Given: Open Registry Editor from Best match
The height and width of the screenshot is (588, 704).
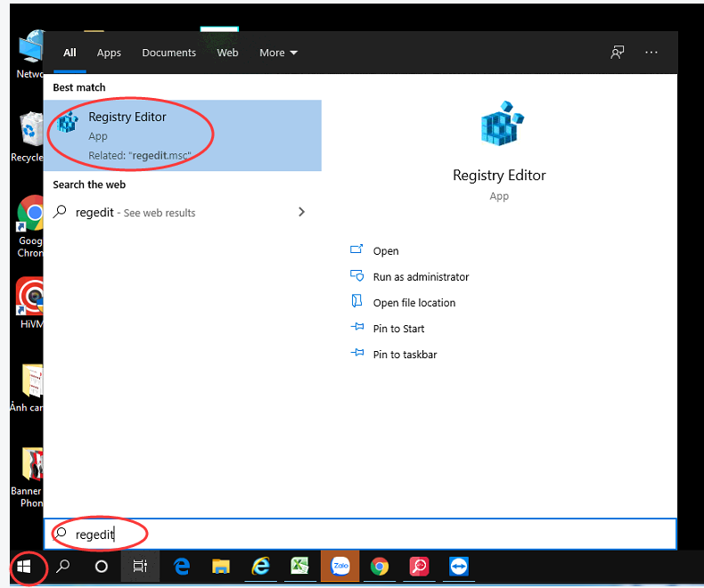Looking at the screenshot, I should tap(127, 134).
